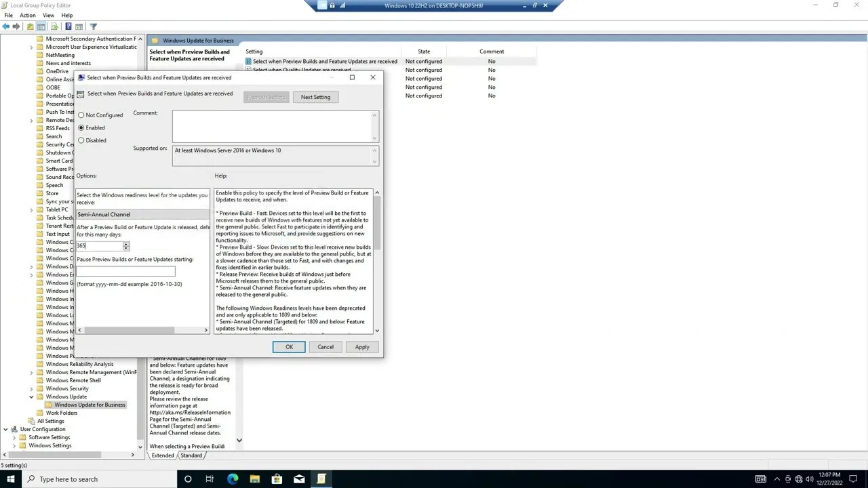Click the Pause Preview Builds date field
Image resolution: width=868 pixels, height=488 pixels.
tap(125, 271)
